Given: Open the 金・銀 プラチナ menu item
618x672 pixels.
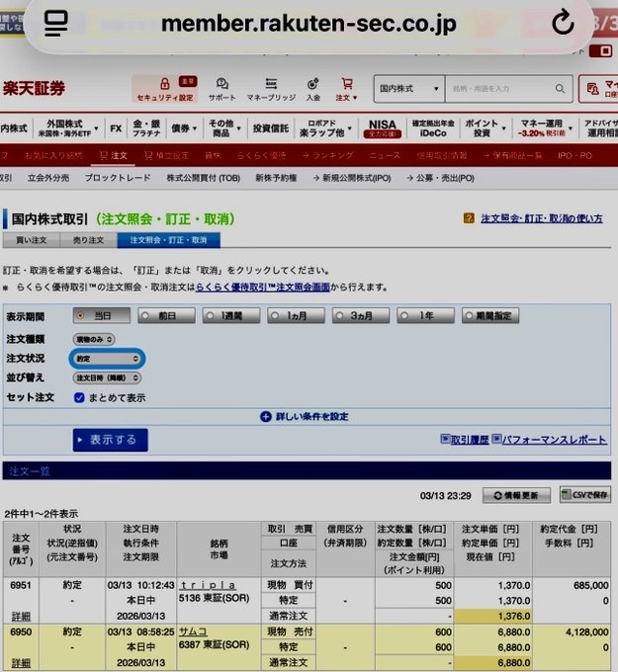Looking at the screenshot, I should pyautogui.click(x=146, y=128).
